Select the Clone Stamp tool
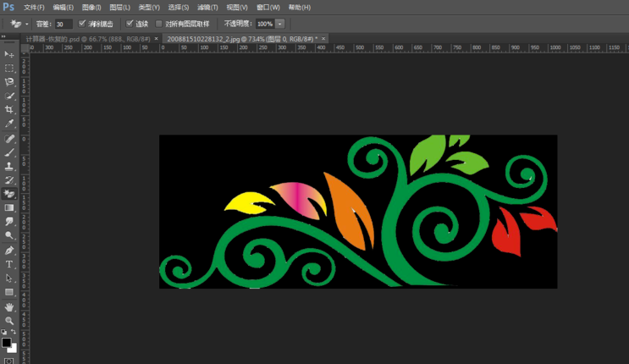 8,167
